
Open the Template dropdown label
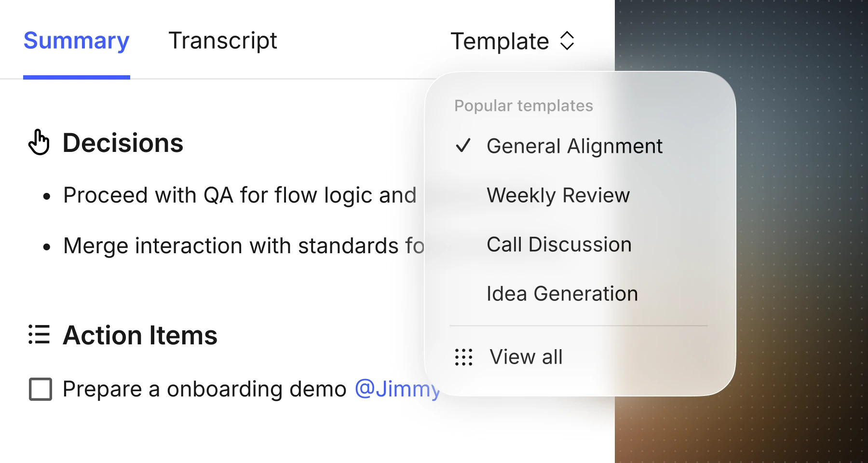point(500,41)
